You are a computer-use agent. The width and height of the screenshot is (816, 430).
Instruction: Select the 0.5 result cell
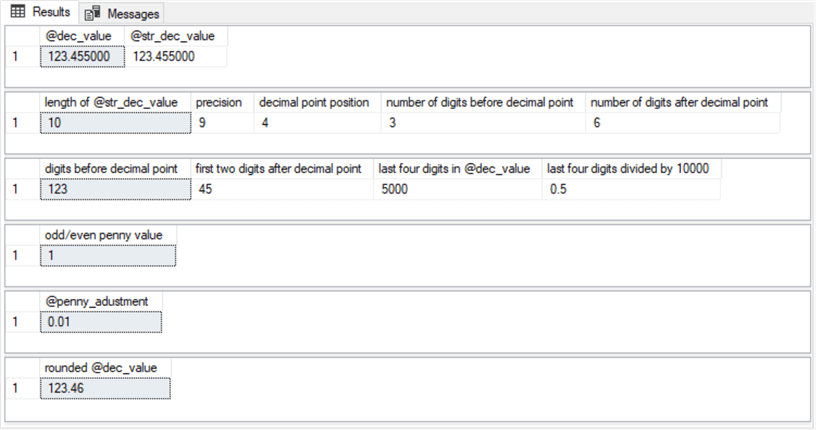click(631, 188)
